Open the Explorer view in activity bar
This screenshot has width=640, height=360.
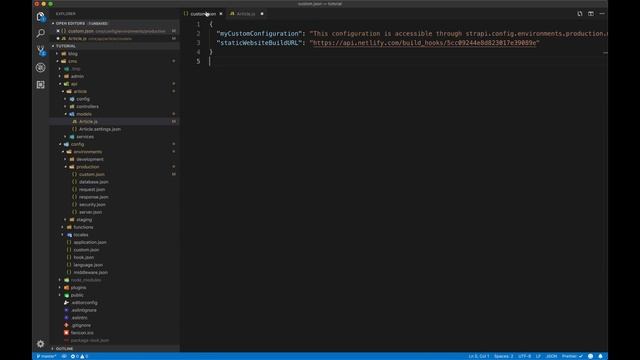point(40,16)
